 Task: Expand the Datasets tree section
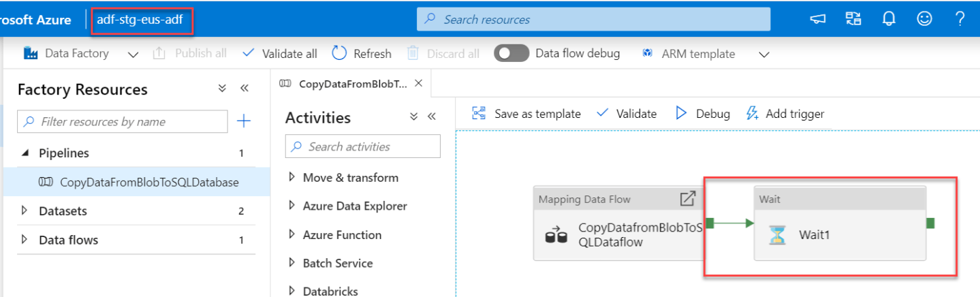pos(26,210)
